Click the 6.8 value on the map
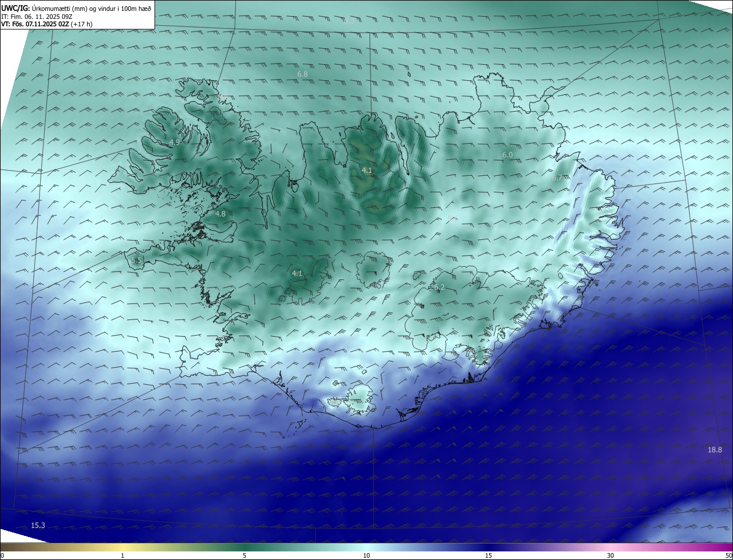The height and width of the screenshot is (560, 733). click(302, 74)
